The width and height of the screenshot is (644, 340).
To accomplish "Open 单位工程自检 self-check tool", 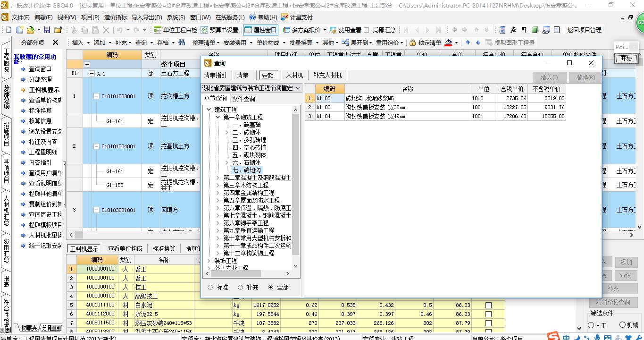I will (175, 30).
